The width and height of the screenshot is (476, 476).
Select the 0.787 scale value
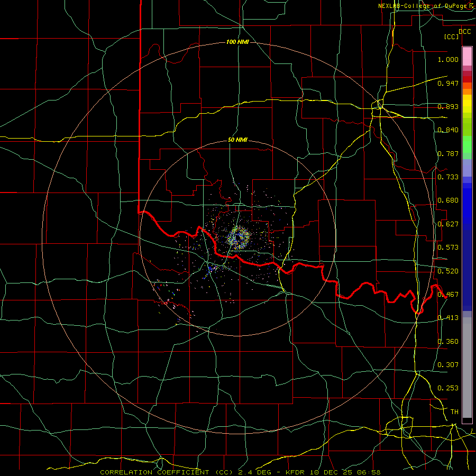[x=448, y=153]
